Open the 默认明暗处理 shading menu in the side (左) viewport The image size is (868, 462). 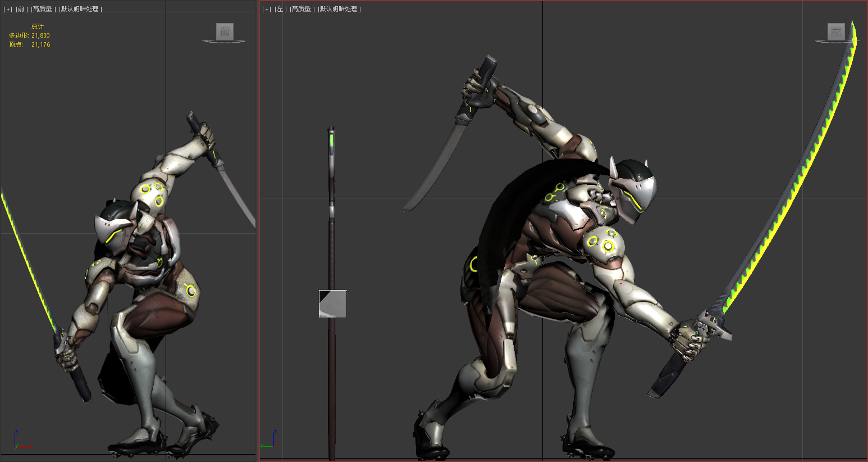tap(339, 9)
